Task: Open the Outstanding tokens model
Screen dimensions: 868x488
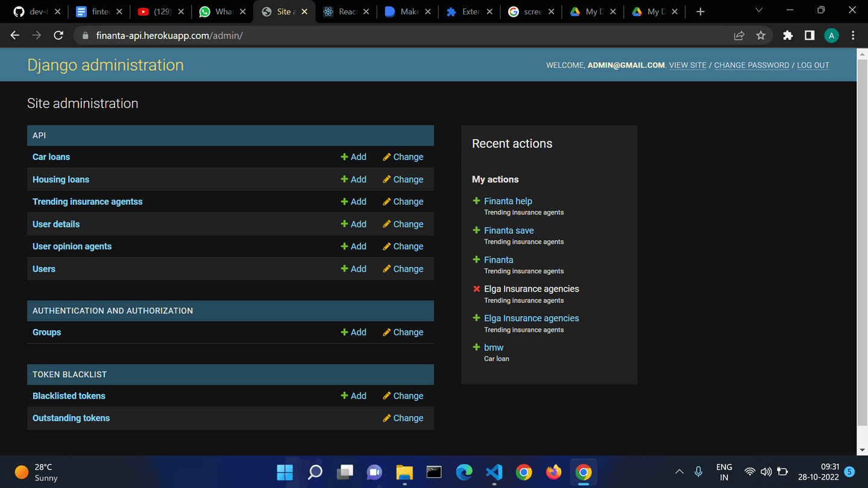Action: point(71,418)
